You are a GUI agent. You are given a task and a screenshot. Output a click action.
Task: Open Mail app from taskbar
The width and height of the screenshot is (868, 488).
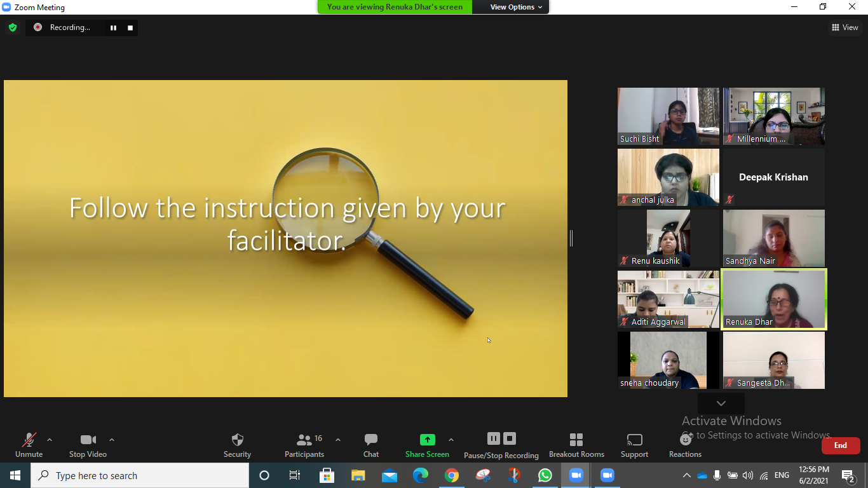[x=390, y=475]
